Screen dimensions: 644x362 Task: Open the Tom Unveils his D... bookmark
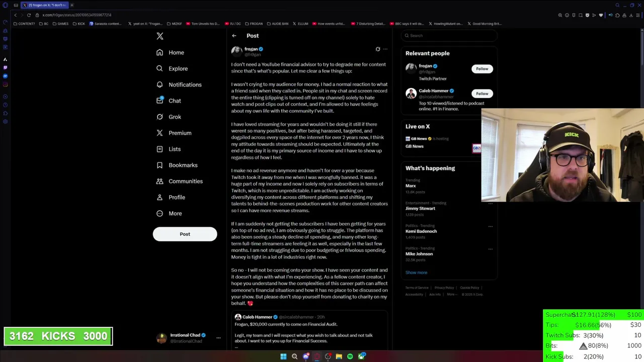click(x=203, y=24)
